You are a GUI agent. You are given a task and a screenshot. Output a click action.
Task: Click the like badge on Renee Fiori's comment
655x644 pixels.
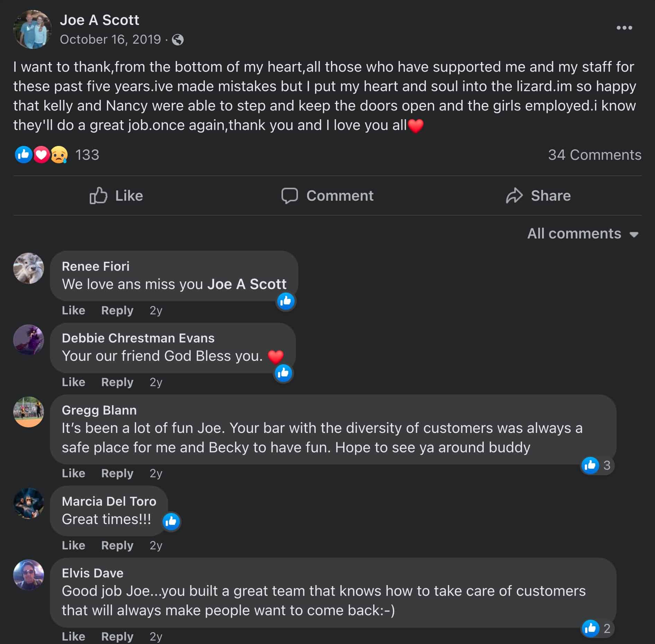click(286, 301)
